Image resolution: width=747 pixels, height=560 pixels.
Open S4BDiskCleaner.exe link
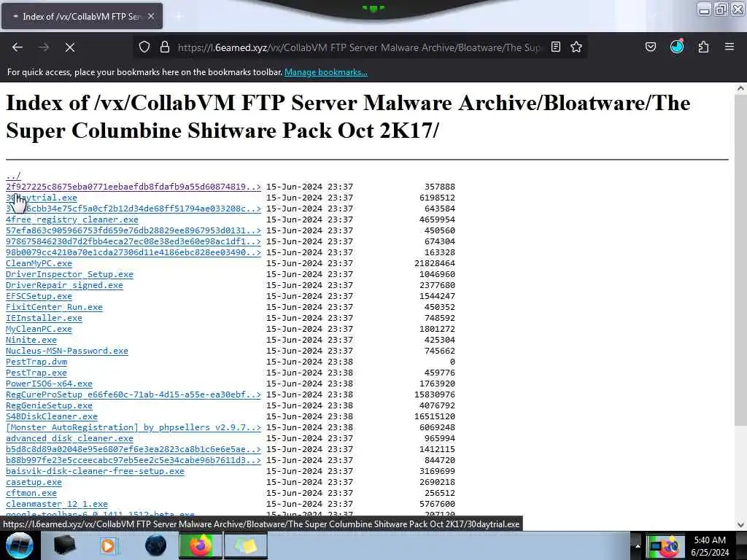point(52,416)
